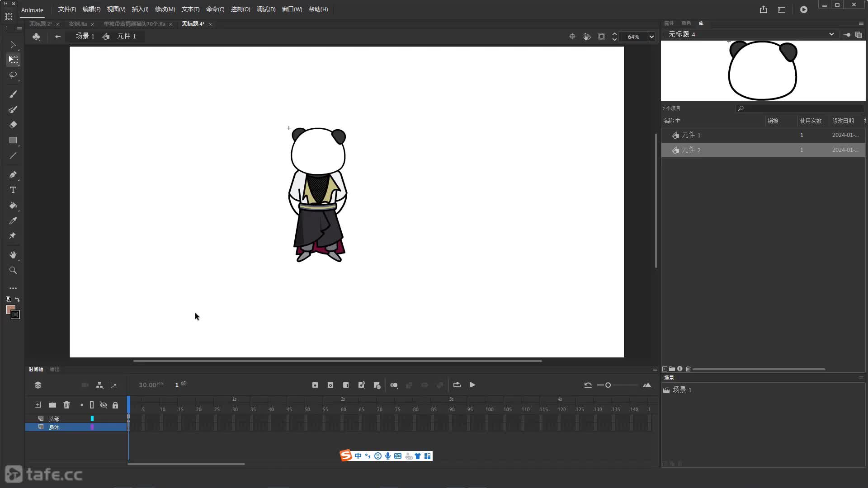The height and width of the screenshot is (488, 868).
Task: Open the timeline panel options menu
Action: (x=655, y=369)
